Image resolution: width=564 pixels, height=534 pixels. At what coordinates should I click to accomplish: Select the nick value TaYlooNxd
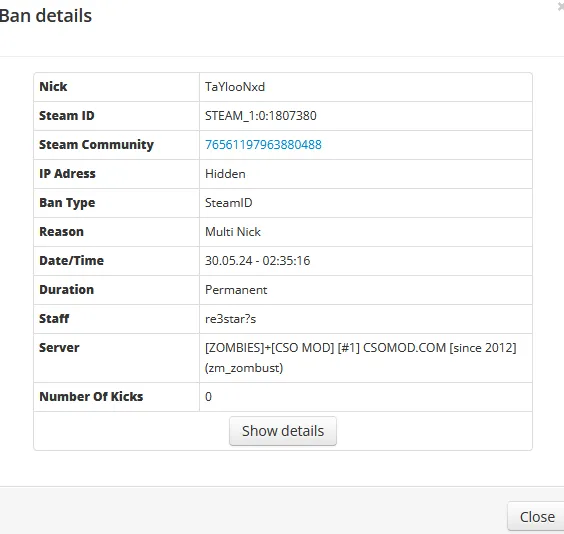pos(235,87)
